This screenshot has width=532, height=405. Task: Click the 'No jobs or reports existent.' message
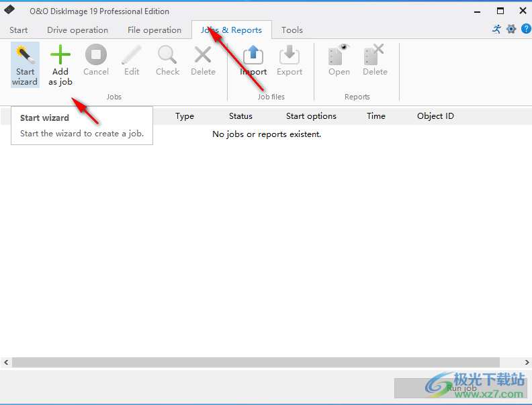click(x=267, y=134)
